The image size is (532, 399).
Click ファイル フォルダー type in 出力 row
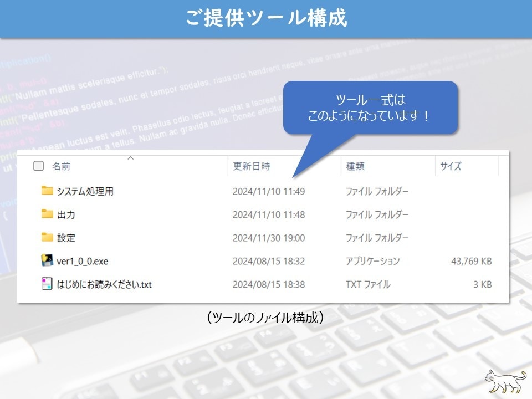coord(377,215)
